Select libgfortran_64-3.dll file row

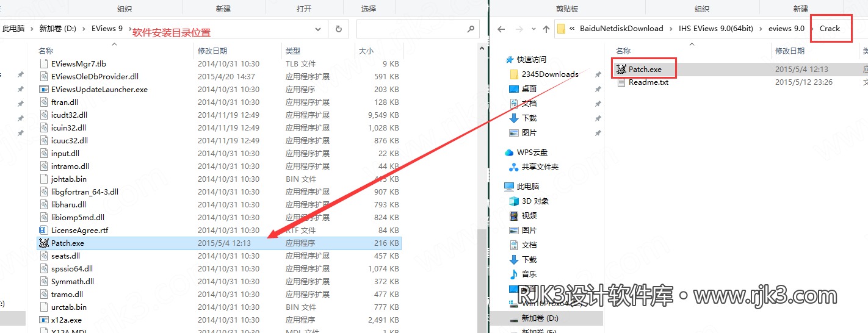coord(219,192)
